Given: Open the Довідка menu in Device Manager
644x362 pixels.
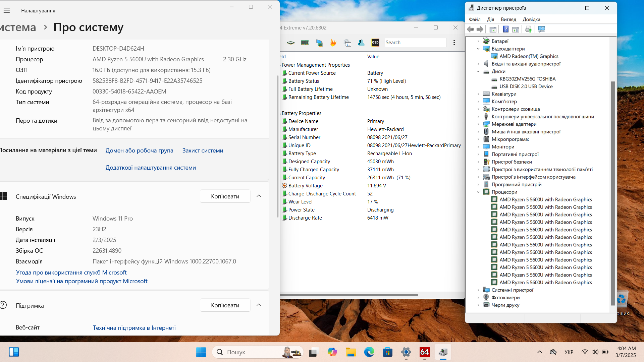Looking at the screenshot, I should pyautogui.click(x=531, y=19).
